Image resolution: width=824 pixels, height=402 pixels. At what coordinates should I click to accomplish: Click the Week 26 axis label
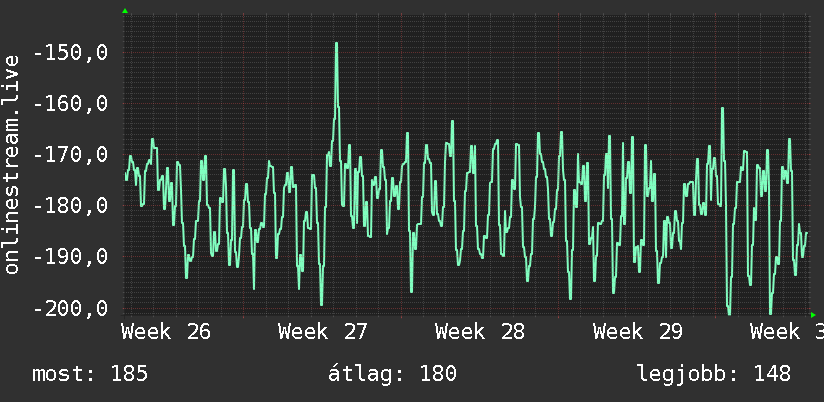tap(166, 332)
